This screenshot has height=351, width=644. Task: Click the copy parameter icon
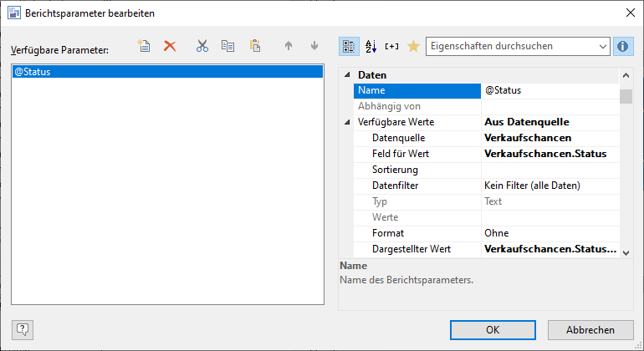coord(227,47)
